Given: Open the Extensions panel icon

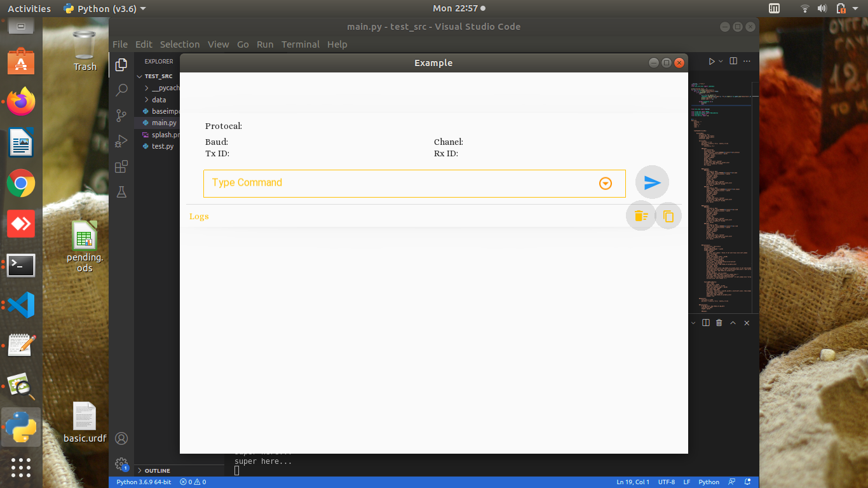Looking at the screenshot, I should pos(121,166).
